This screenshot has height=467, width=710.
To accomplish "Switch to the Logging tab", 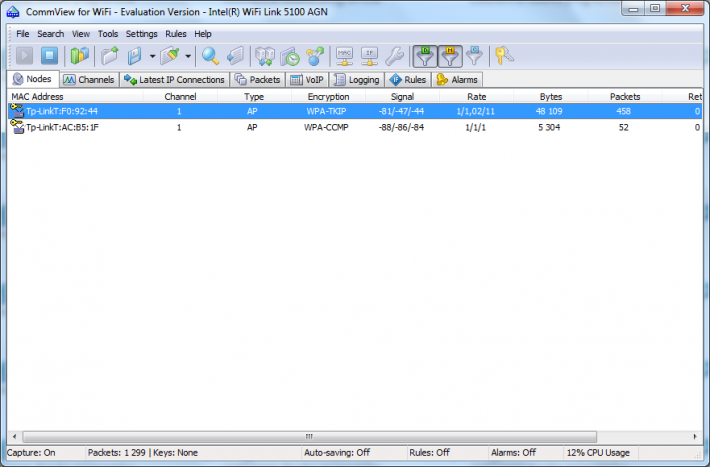I will point(357,80).
